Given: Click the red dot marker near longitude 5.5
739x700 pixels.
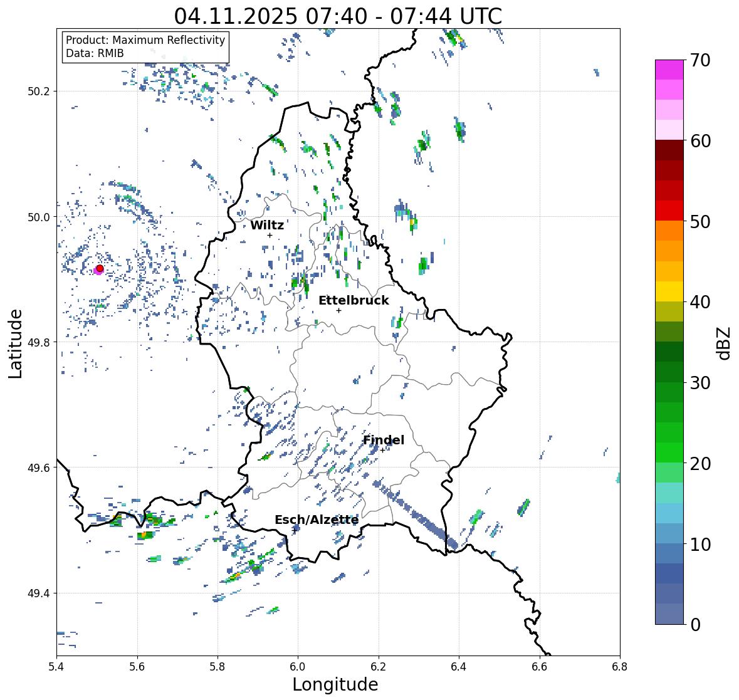Looking at the screenshot, I should [100, 268].
